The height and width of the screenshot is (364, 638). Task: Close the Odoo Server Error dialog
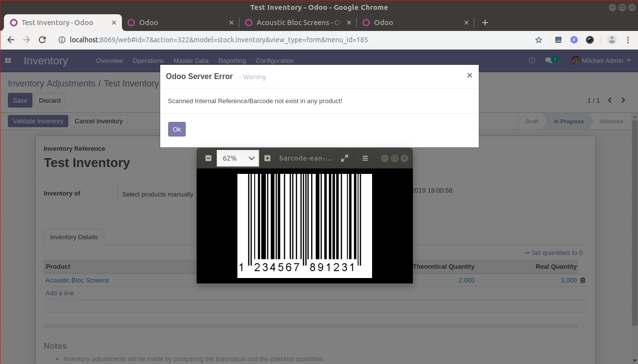tap(469, 75)
